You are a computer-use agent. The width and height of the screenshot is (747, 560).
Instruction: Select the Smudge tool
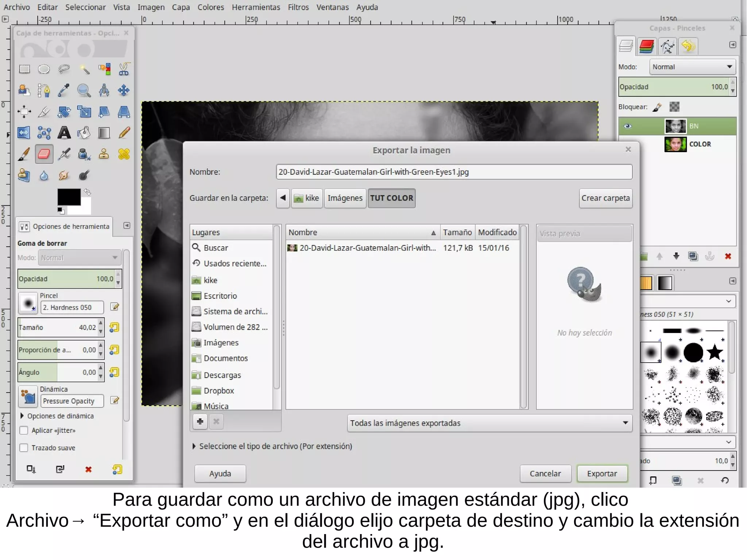point(64,175)
